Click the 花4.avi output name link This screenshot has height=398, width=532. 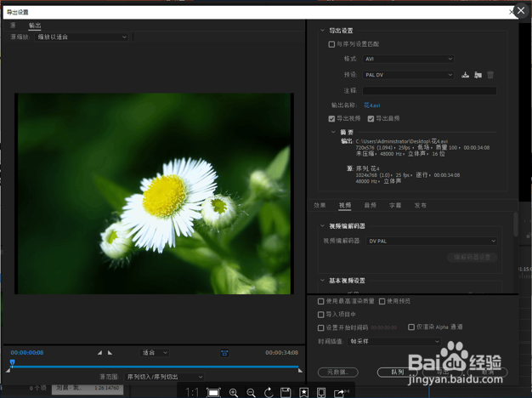click(x=372, y=105)
